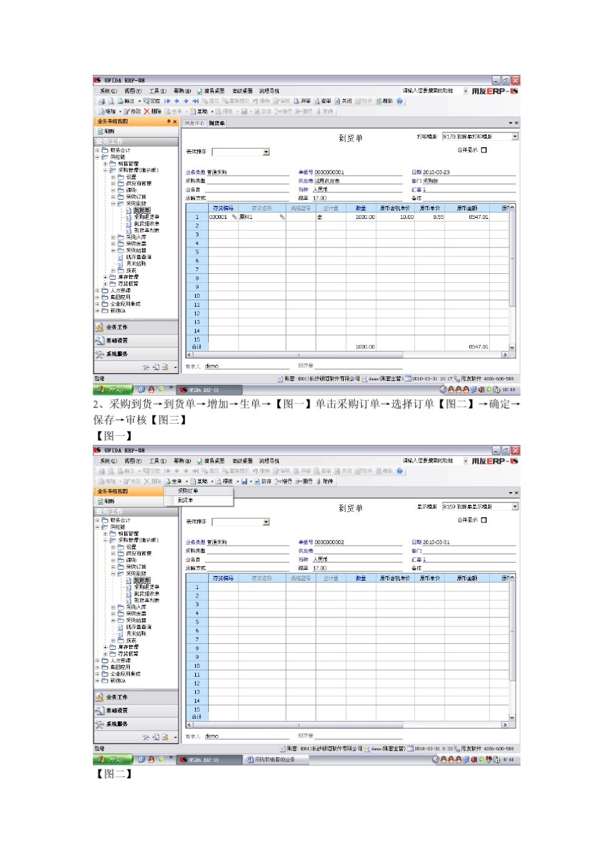Image resolution: width=614 pixels, height=868 pixels.
Task: Select 采购退货单 tree item in order 0000000001 window
Action: click(147, 217)
